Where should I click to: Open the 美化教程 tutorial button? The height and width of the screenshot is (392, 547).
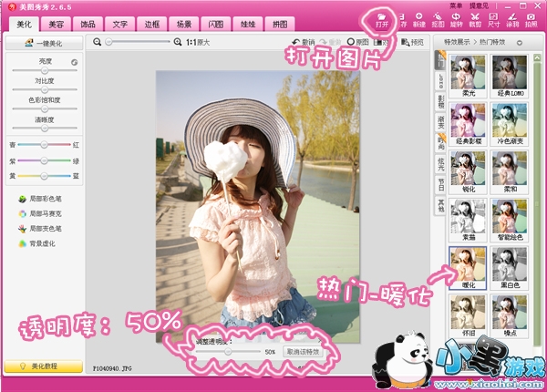(44, 366)
